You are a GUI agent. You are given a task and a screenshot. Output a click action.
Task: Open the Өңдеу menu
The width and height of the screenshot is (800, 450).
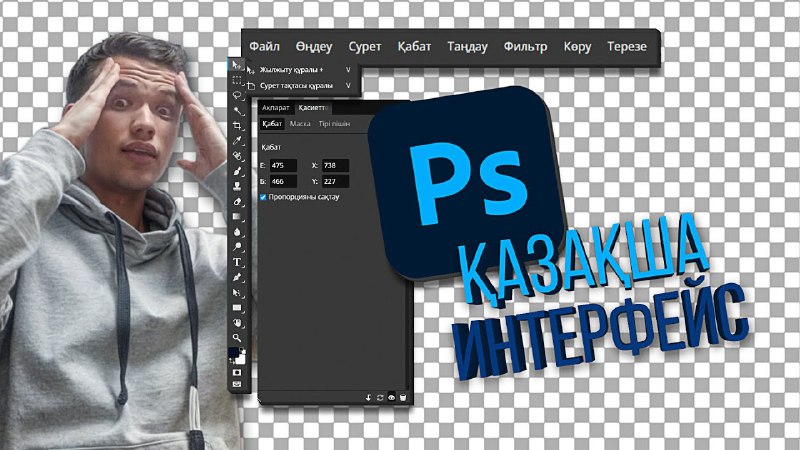pyautogui.click(x=314, y=46)
